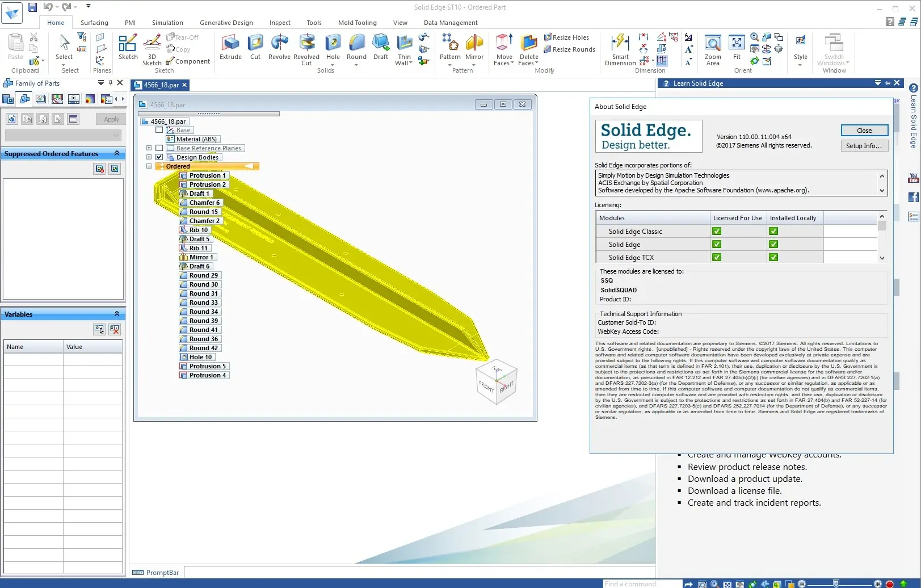Click Solid Edge Installed Locally checkbox
This screenshot has width=921, height=588.
773,244
